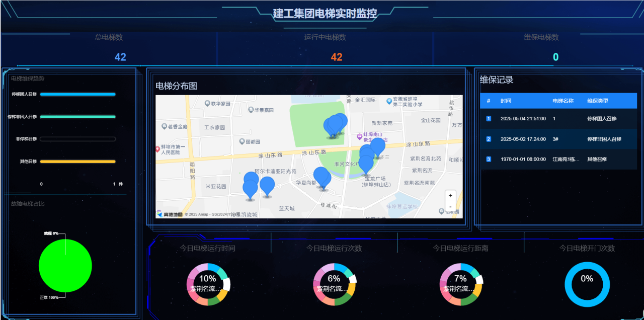Select maintenance record row 2 dated 2025-05-02
This screenshot has height=320, width=644.
(x=558, y=139)
